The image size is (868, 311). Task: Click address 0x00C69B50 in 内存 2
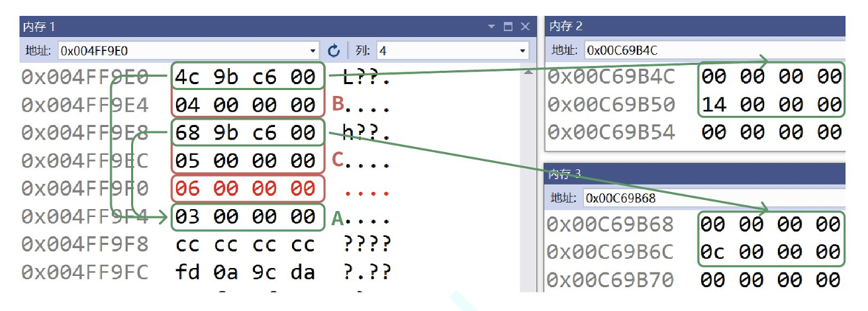click(x=611, y=105)
